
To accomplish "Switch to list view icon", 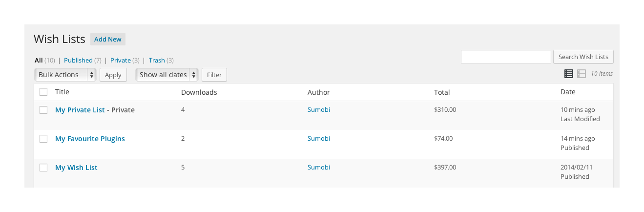I will point(569,74).
